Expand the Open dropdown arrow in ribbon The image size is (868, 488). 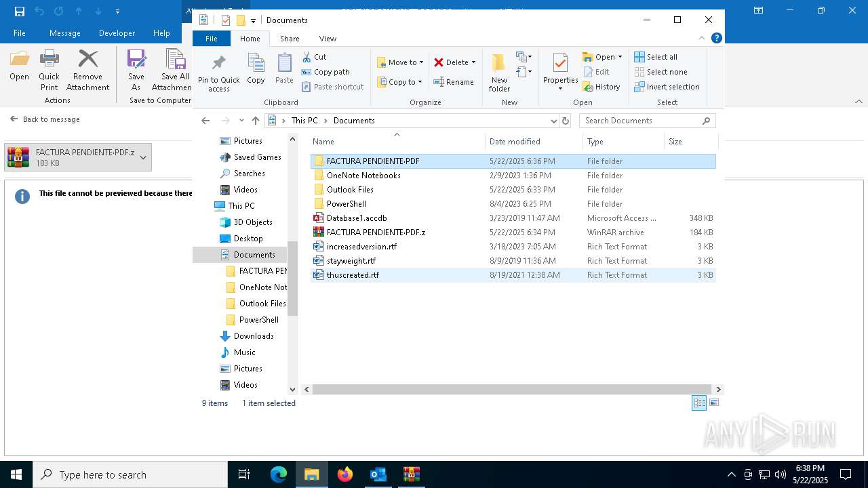(620, 57)
